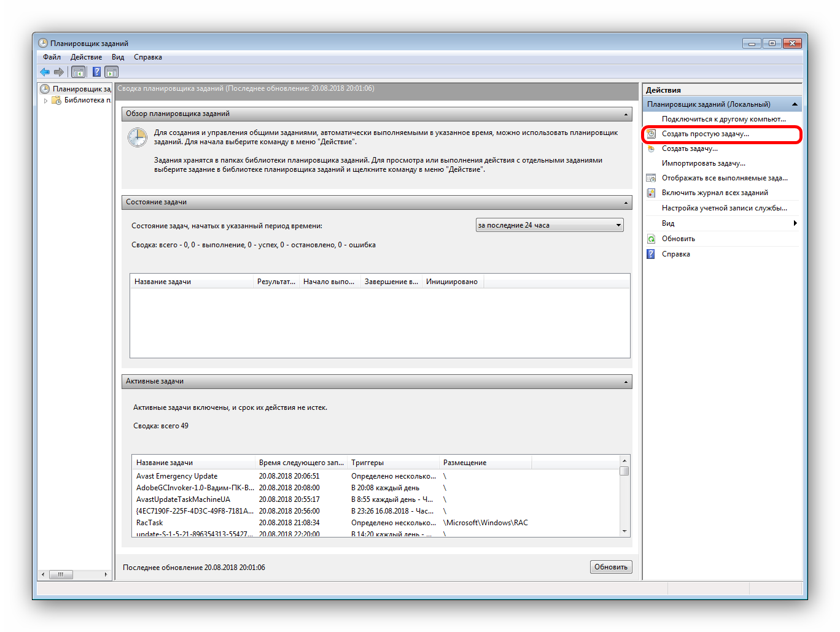This screenshot has width=840, height=632.
Task: Click the green Обновить icon in actions
Action: click(651, 239)
